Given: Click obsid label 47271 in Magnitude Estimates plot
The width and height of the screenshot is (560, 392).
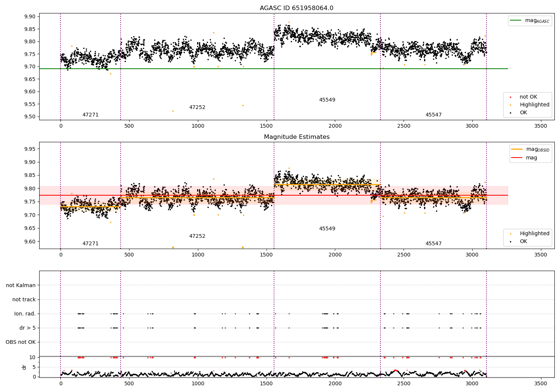Looking at the screenshot, I should point(90,244).
